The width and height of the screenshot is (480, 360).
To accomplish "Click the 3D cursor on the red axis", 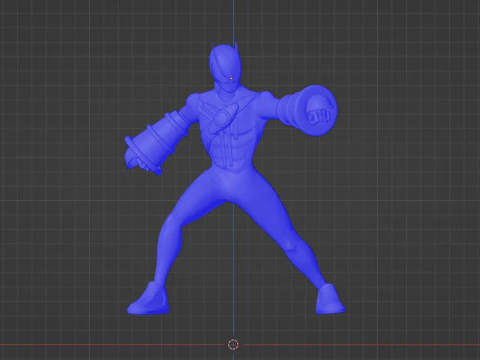I will [x=233, y=344].
